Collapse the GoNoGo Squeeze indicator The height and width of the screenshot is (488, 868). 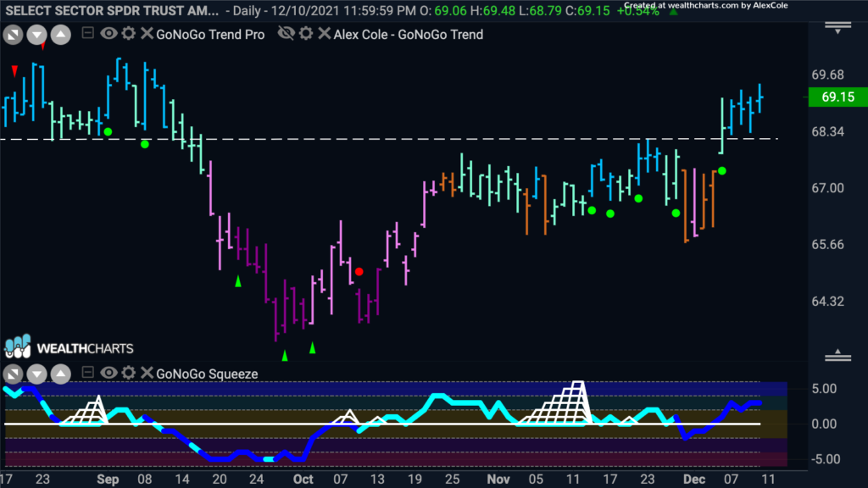pyautogui.click(x=87, y=373)
